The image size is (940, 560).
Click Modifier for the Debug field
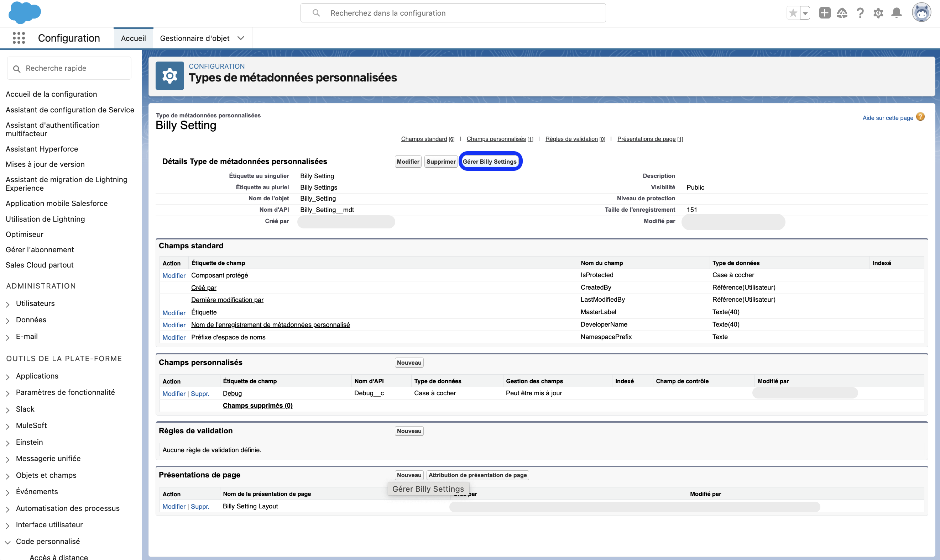coord(174,393)
